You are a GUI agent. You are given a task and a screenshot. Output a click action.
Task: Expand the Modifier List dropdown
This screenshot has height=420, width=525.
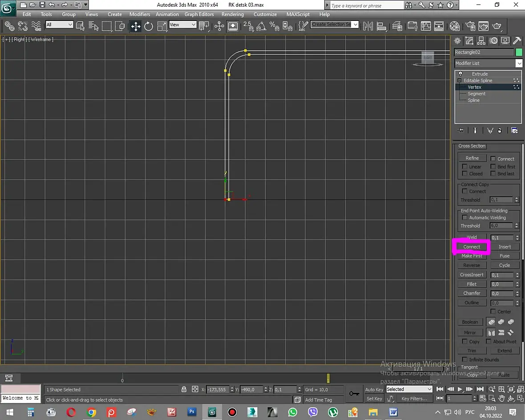click(x=519, y=64)
